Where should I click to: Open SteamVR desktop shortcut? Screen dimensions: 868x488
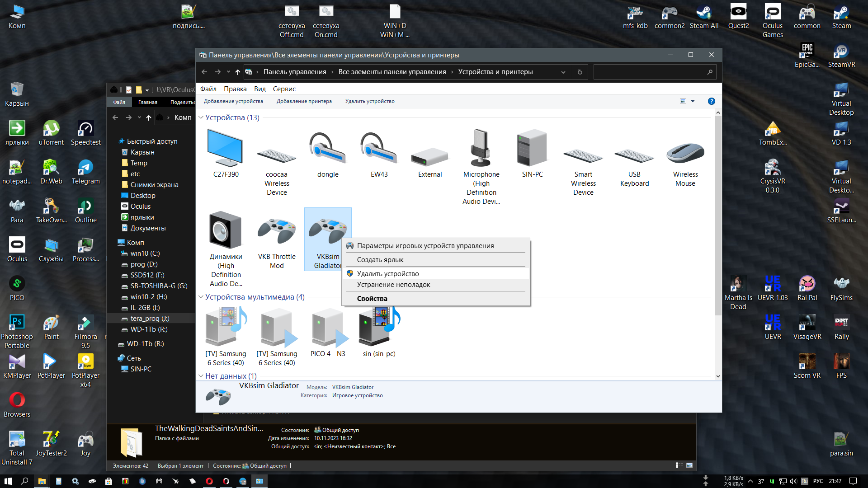point(841,56)
